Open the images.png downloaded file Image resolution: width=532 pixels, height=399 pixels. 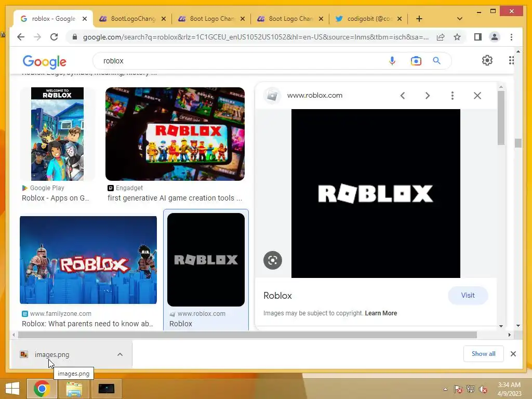[52, 354]
